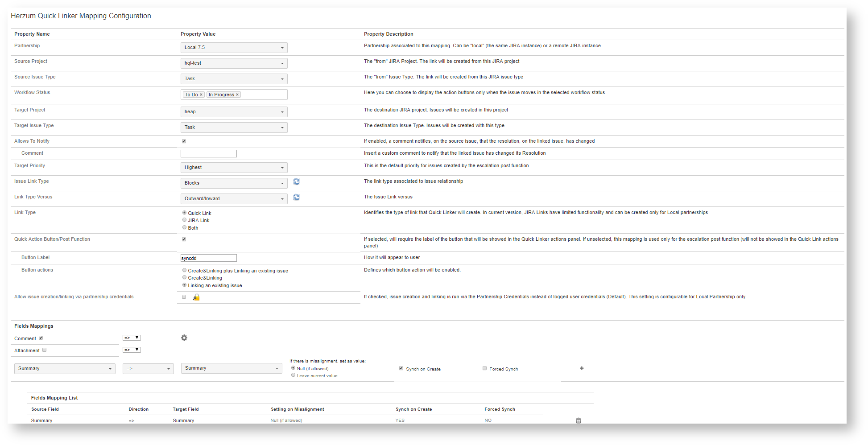Remove the In Progress workflow status tag
The image size is (868, 445).
coord(237,95)
